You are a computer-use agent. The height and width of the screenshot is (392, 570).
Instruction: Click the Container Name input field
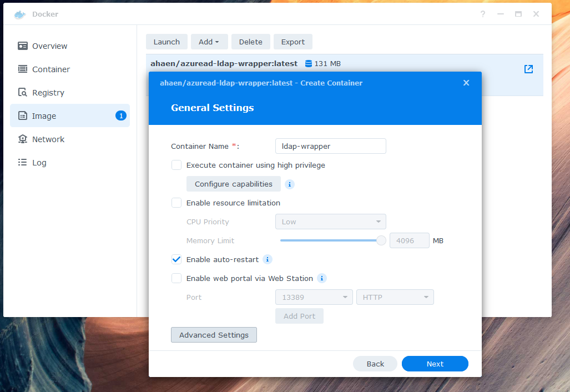coord(330,146)
